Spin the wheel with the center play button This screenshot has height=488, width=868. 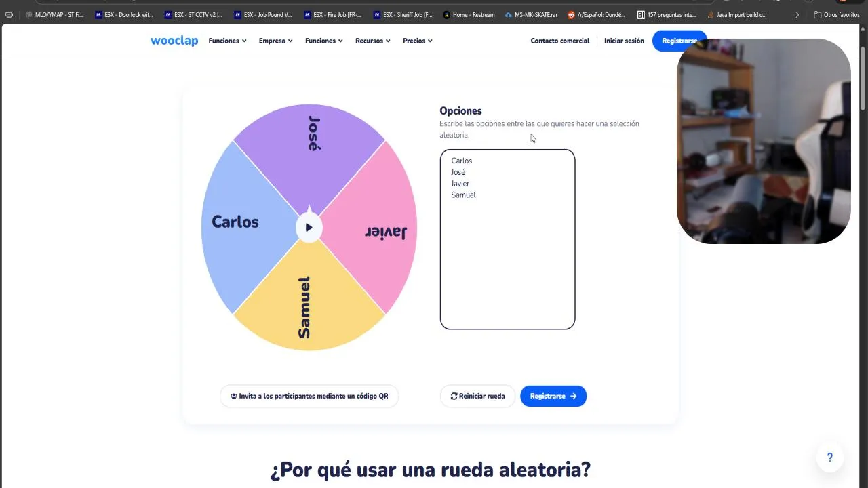tap(309, 228)
